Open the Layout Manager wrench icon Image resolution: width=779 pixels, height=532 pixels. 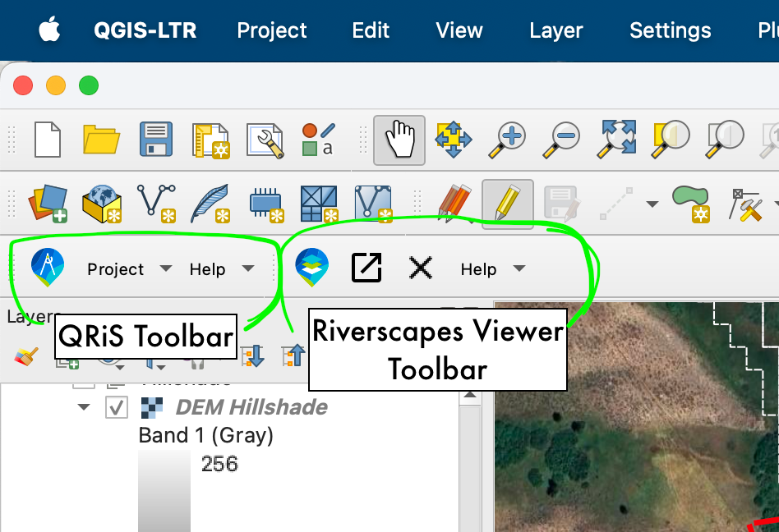(x=265, y=140)
